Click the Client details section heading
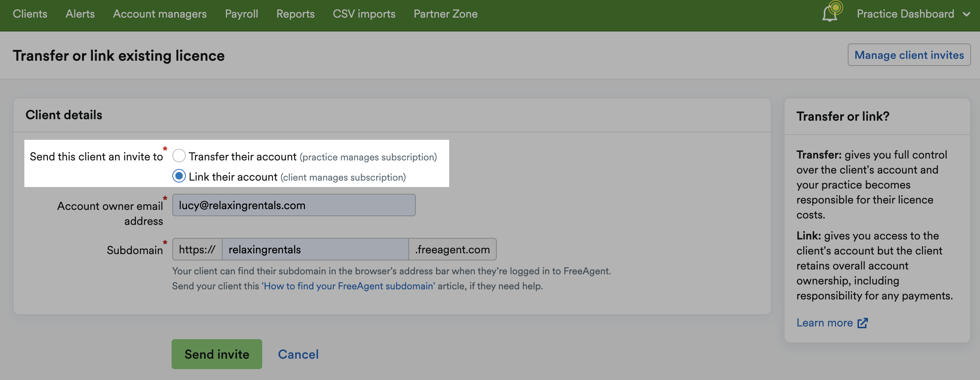The height and width of the screenshot is (380, 980). [x=64, y=115]
